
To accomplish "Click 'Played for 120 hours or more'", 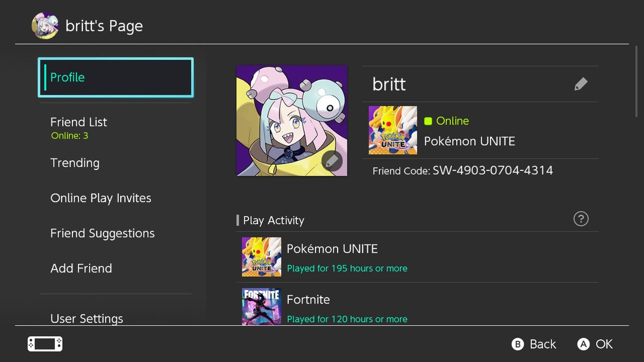I will pos(347,319).
